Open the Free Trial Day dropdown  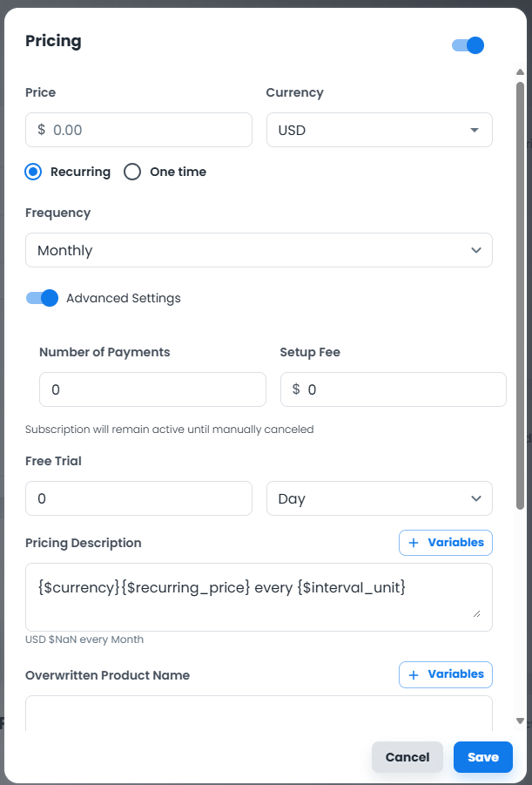(379, 498)
